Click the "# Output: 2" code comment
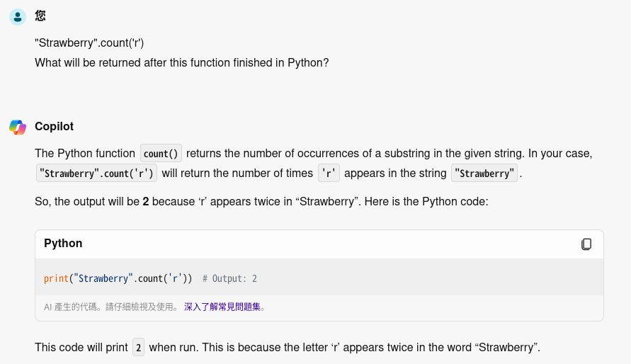The height and width of the screenshot is (364, 631). coord(229,279)
